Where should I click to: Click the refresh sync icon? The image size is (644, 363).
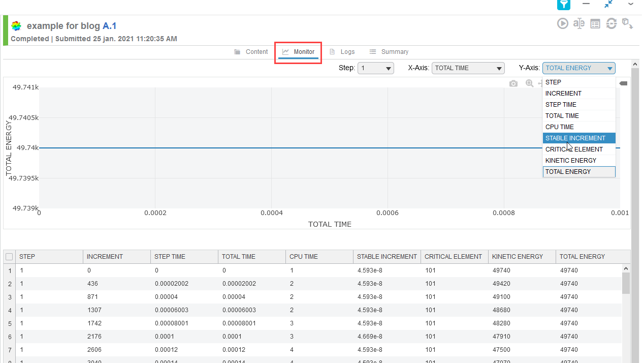coord(611,23)
